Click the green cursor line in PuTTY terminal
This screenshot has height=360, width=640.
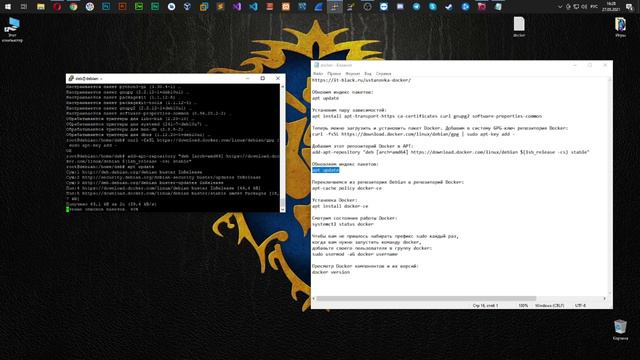102,209
